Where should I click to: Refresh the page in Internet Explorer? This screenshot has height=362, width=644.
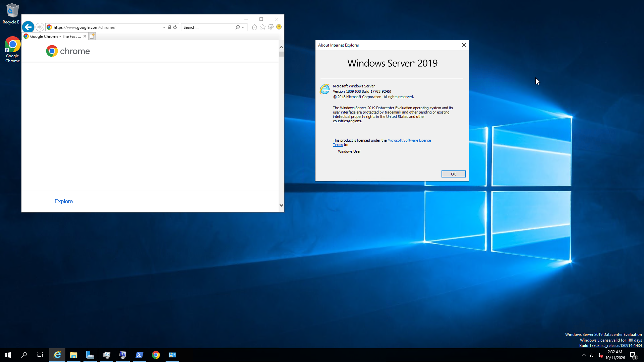pyautogui.click(x=175, y=27)
